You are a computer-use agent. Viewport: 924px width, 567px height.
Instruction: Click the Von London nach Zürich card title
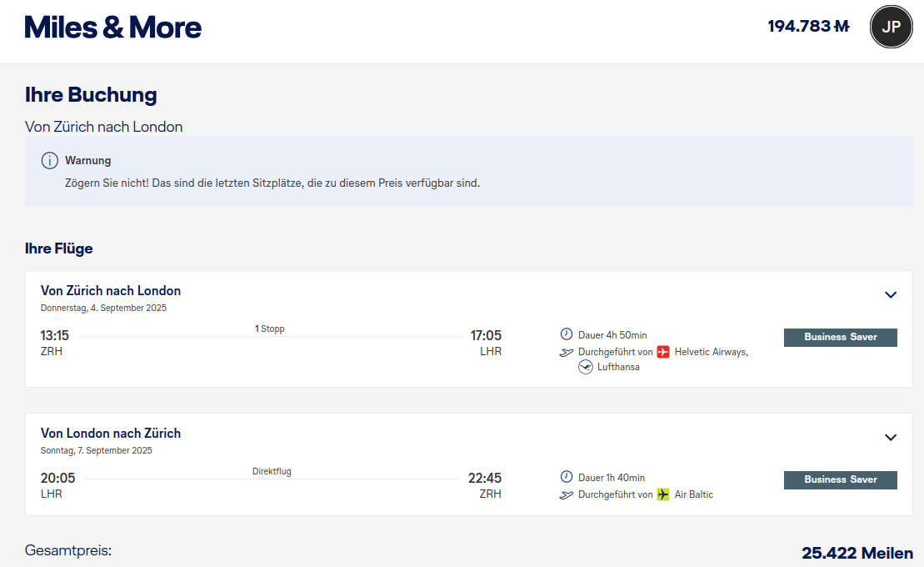pyautogui.click(x=111, y=434)
